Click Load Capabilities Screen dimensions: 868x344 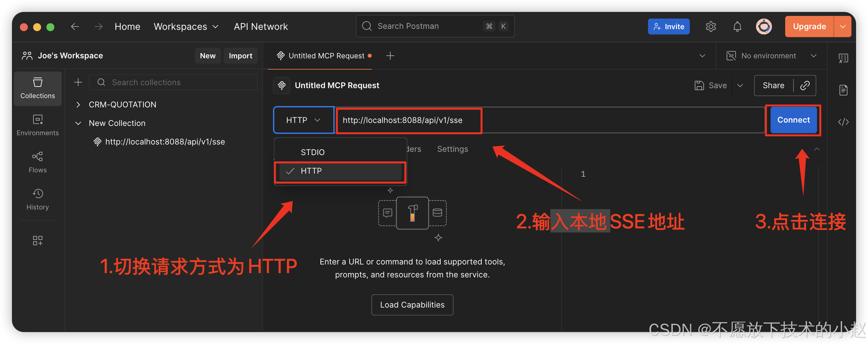[x=412, y=305]
